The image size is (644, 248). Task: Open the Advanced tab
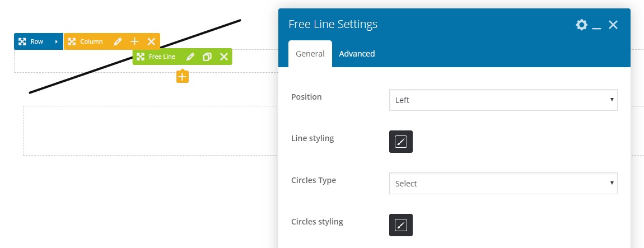pos(357,54)
